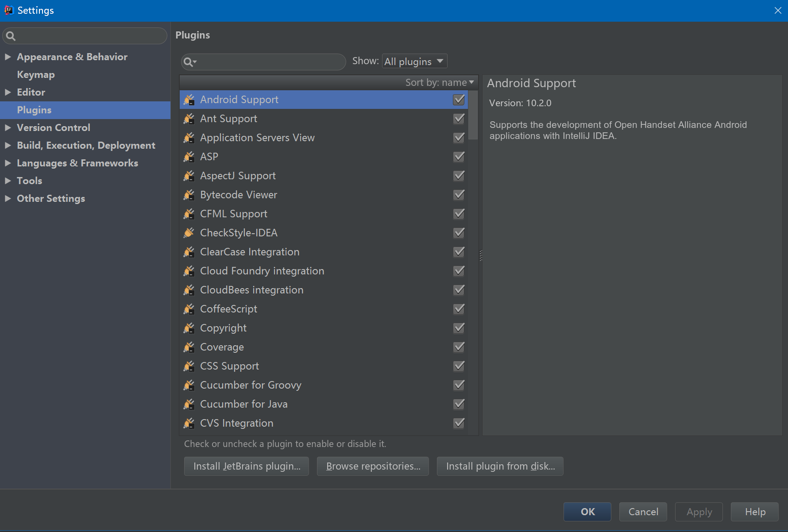Toggle the CSS Support checkbox
Screen dimensions: 788x532
459,366
